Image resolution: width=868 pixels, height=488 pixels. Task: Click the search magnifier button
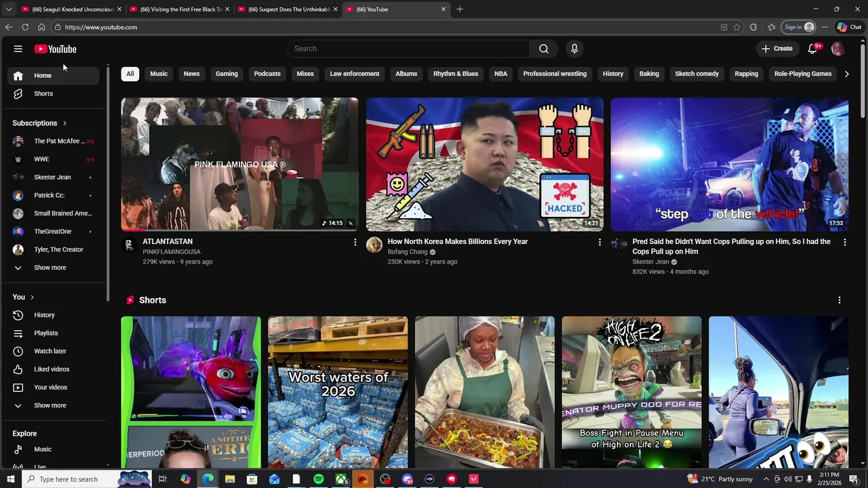pyautogui.click(x=544, y=49)
